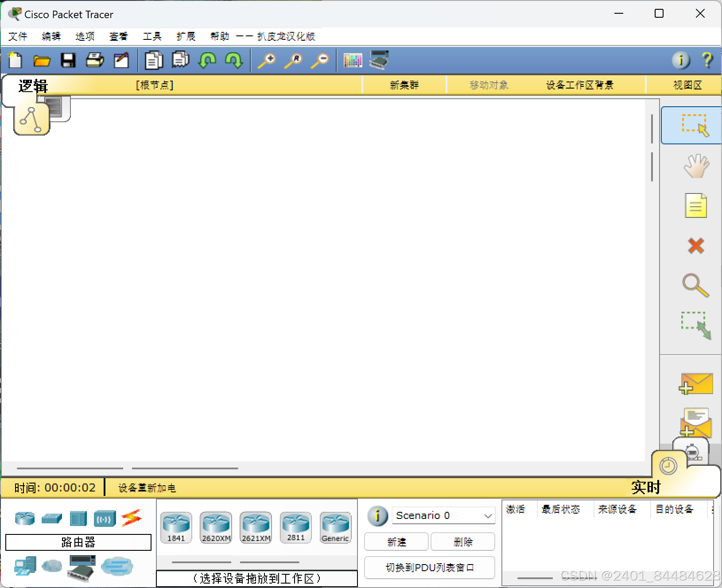722x588 pixels.
Task: Select Custom Made Devices category
Action: click(82, 568)
